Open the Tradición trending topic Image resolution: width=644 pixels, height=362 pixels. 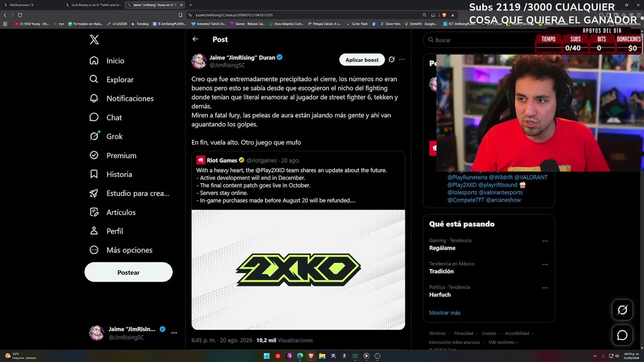point(441,271)
